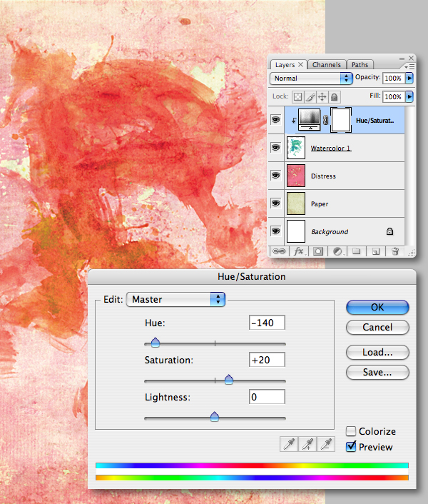Hide the Watercolor 1 layer
The height and width of the screenshot is (504, 428).
276,148
